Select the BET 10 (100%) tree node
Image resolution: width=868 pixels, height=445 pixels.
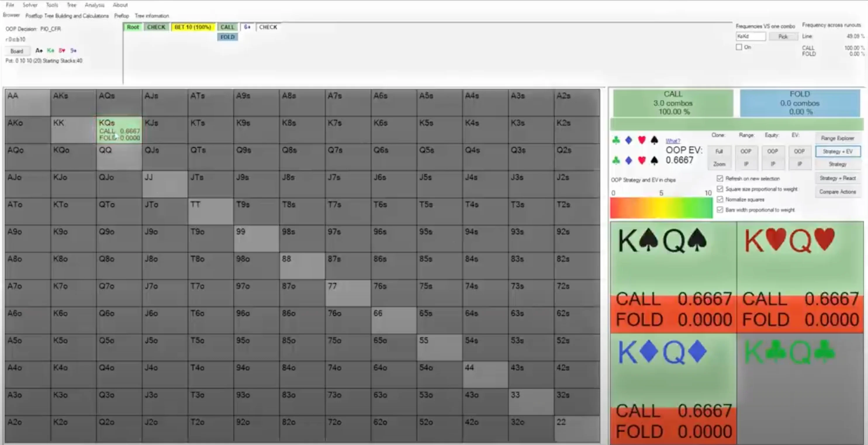pos(192,27)
